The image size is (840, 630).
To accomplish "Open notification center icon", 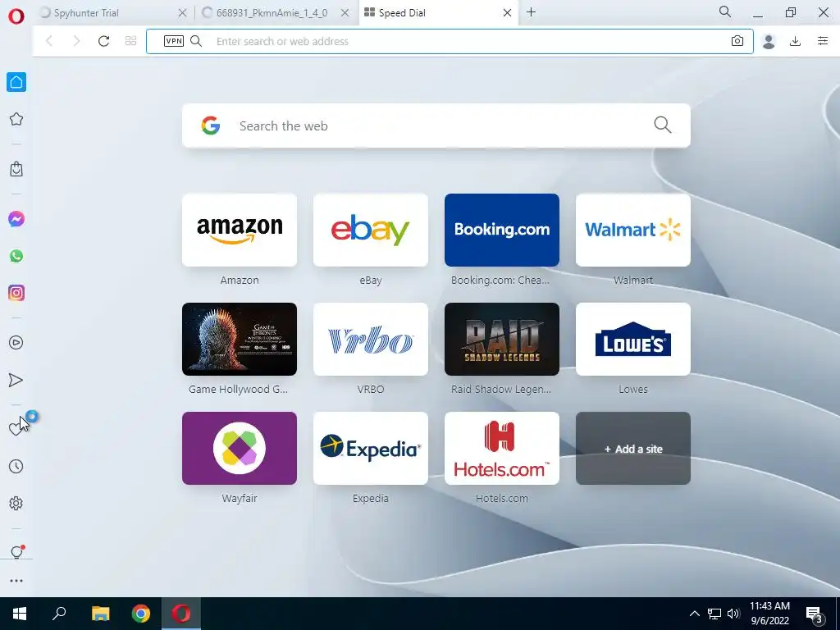I will tap(815, 614).
